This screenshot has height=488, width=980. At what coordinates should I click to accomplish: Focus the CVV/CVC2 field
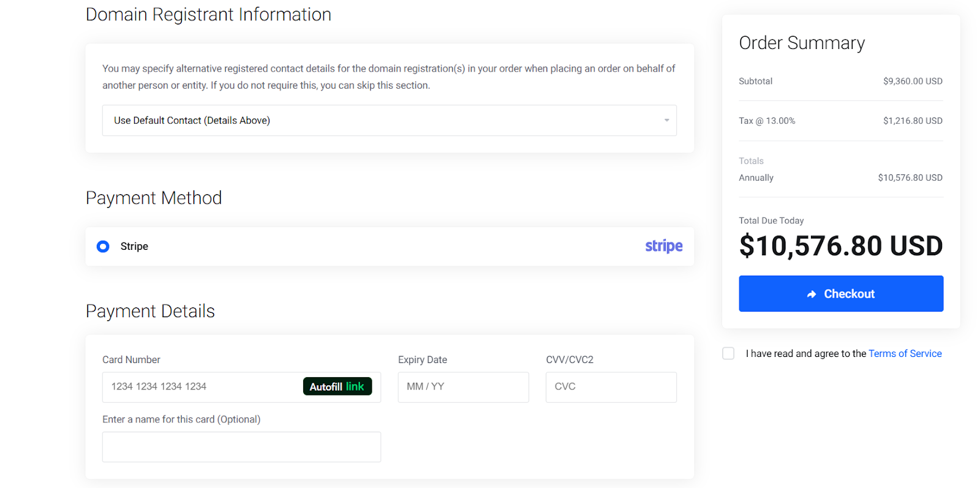pos(611,387)
